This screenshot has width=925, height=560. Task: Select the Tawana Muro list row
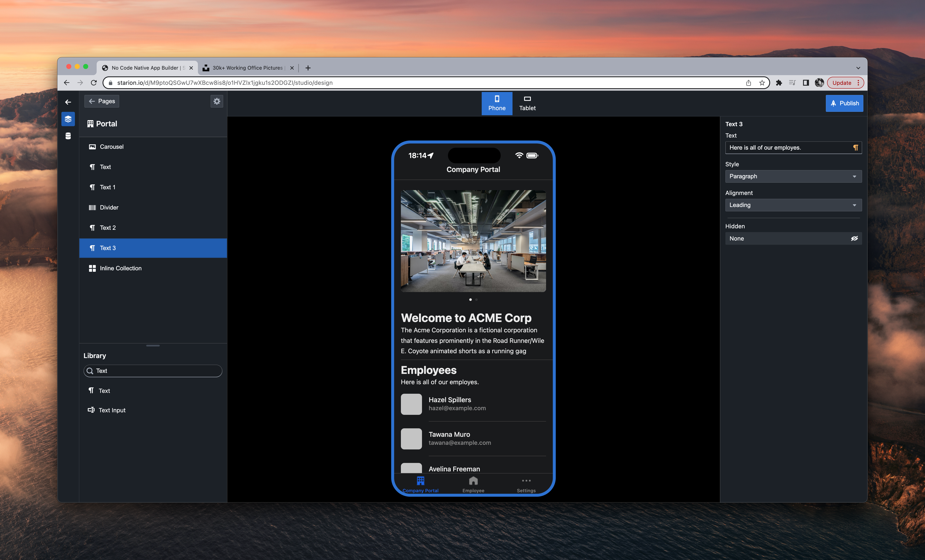point(473,438)
